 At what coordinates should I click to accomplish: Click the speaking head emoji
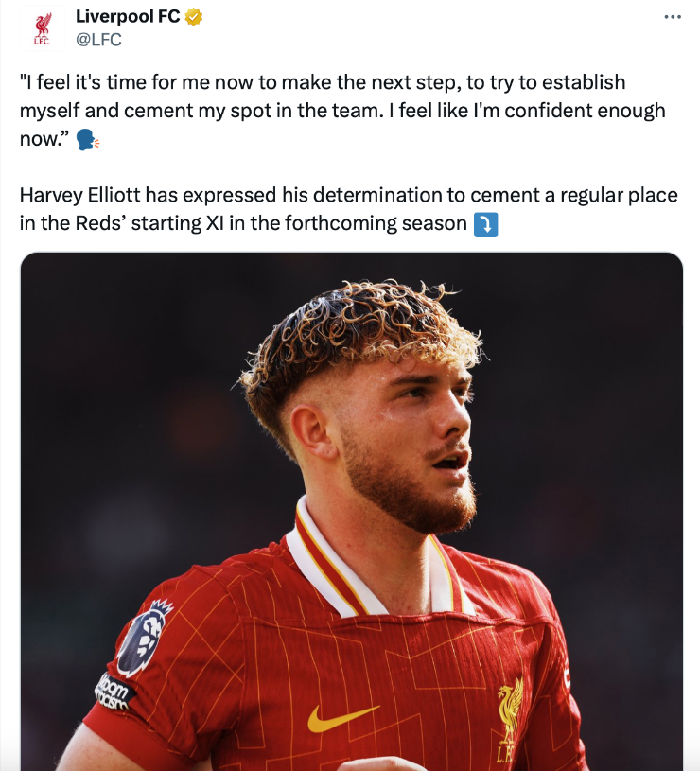(87, 140)
